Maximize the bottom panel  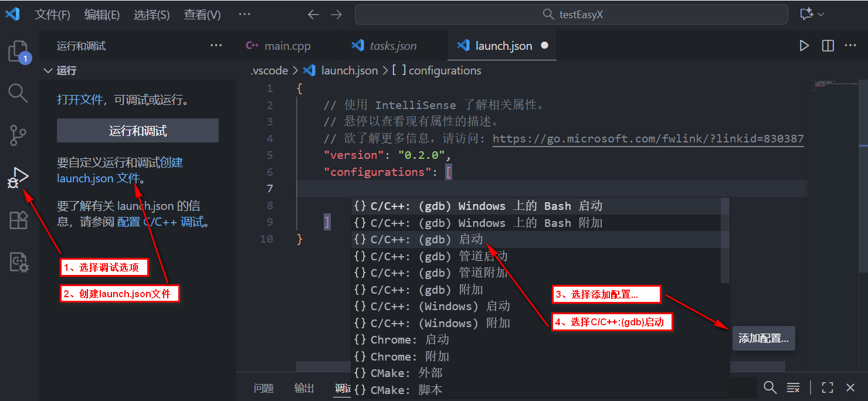[x=828, y=387]
